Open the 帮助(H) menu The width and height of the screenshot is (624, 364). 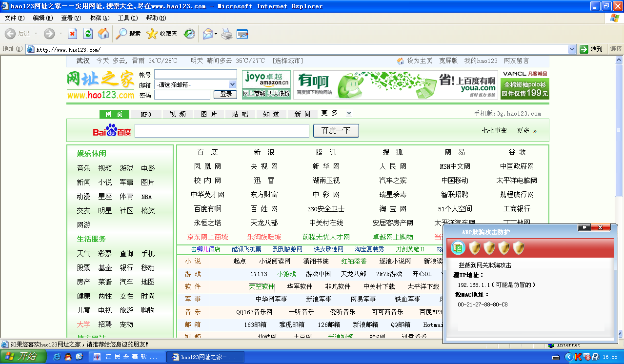(x=156, y=18)
